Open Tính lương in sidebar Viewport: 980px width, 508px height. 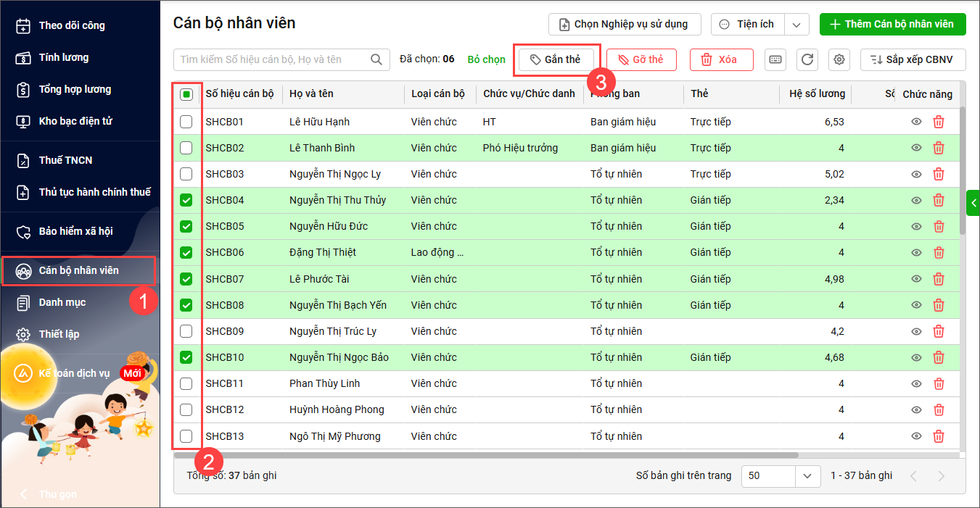coord(64,57)
